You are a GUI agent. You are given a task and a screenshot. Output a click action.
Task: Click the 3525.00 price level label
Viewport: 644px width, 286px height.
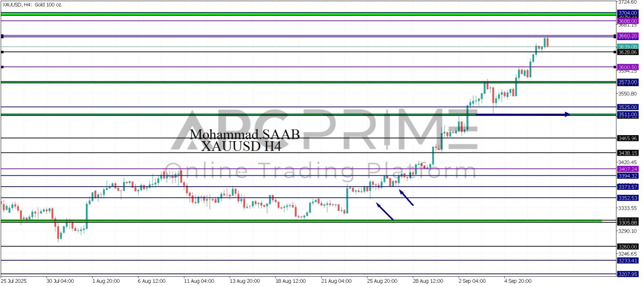627,107
